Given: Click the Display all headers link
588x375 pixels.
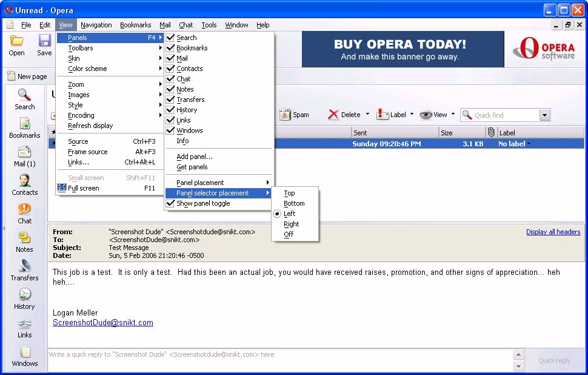Looking at the screenshot, I should [553, 232].
